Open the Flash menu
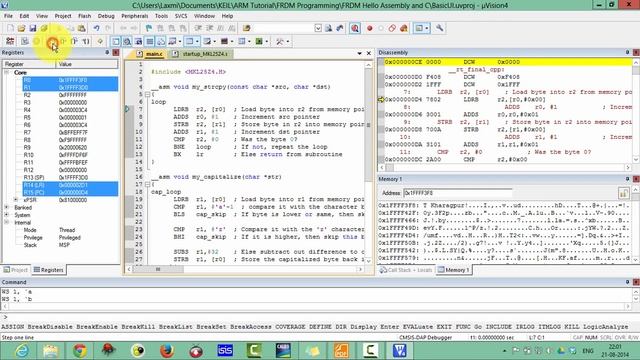Viewport: 640px width, 360px height. [84, 16]
